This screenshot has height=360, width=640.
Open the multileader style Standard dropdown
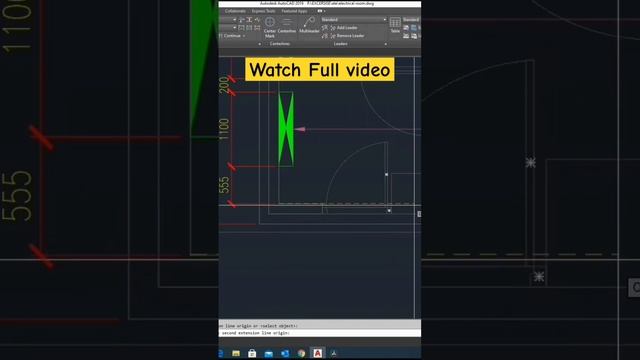coord(353,19)
